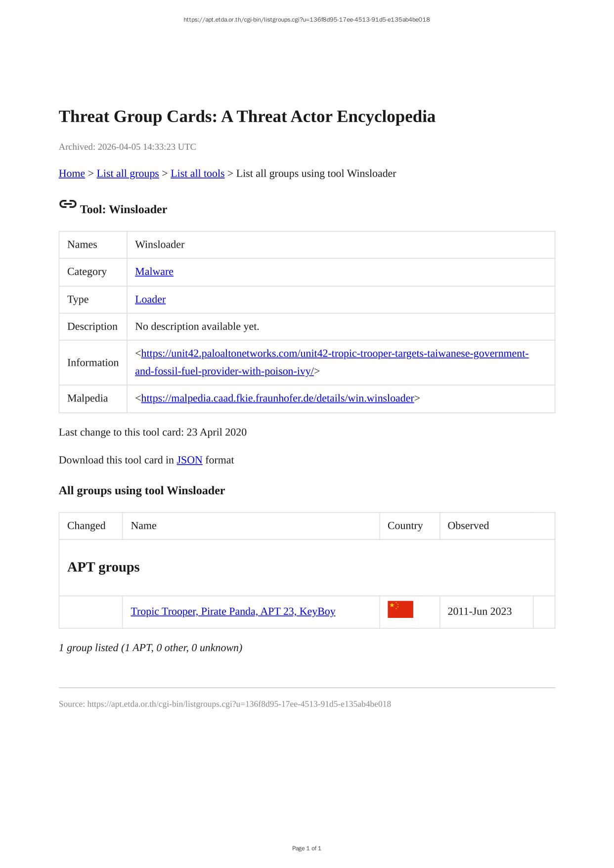Click the Changed column header
Viewport: 614px width, 868px height.
tap(87, 526)
